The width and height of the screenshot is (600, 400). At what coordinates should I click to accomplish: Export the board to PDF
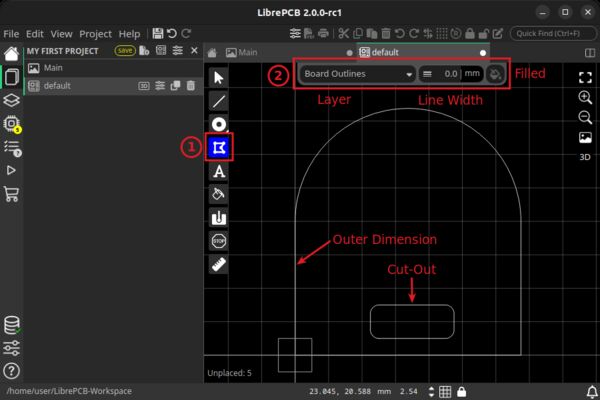click(x=309, y=34)
